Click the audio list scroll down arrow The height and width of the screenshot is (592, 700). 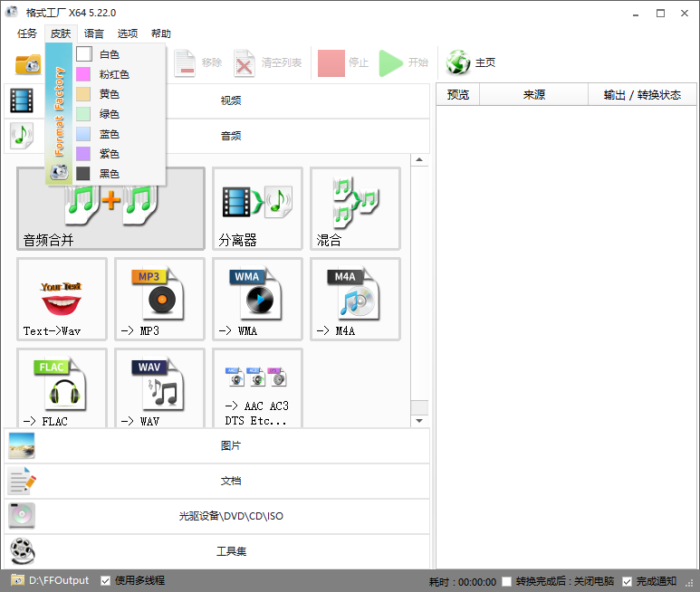click(419, 421)
